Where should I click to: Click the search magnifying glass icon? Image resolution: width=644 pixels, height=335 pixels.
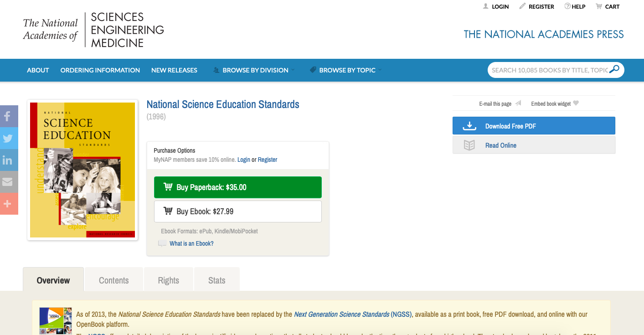614,70
